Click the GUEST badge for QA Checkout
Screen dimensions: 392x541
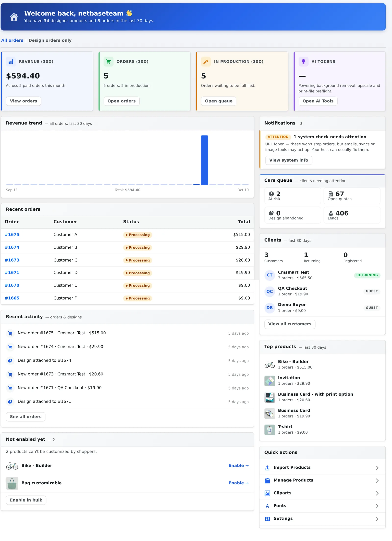(x=372, y=291)
